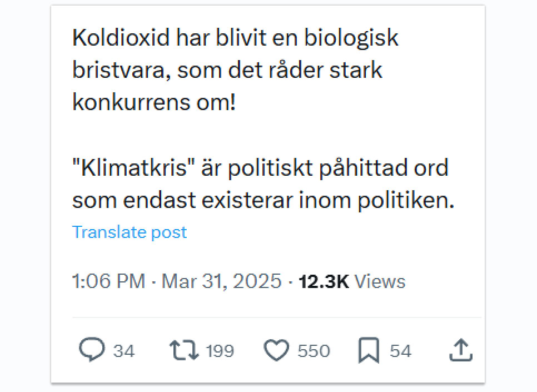Click the bookmark count 54

[400, 351]
